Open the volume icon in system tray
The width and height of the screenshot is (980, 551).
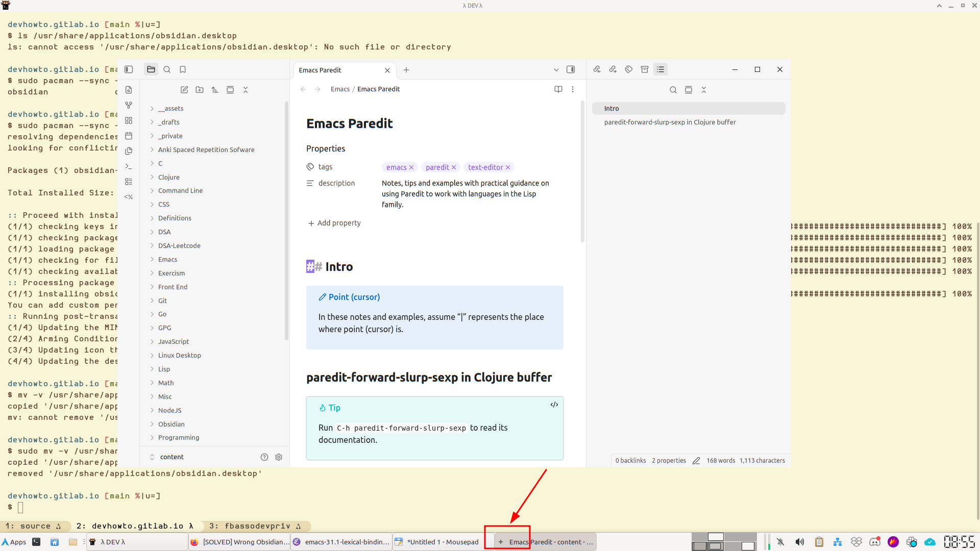[x=800, y=542]
